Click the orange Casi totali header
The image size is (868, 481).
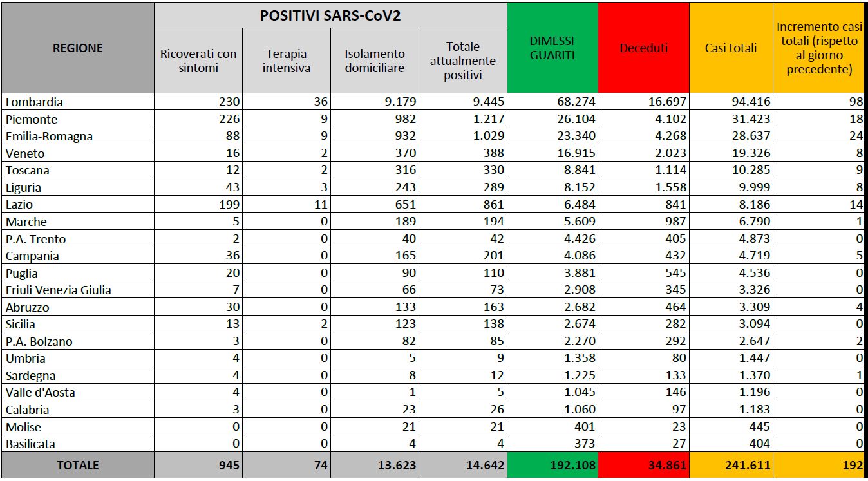point(731,48)
